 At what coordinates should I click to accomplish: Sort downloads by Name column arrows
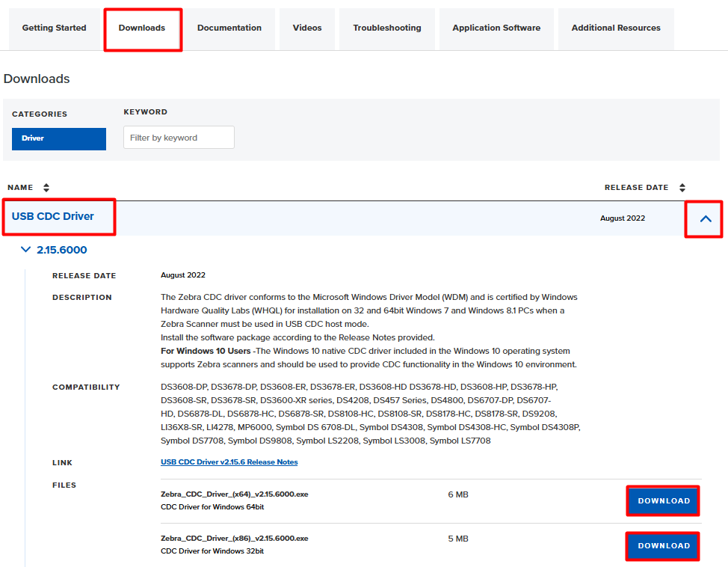tap(46, 188)
